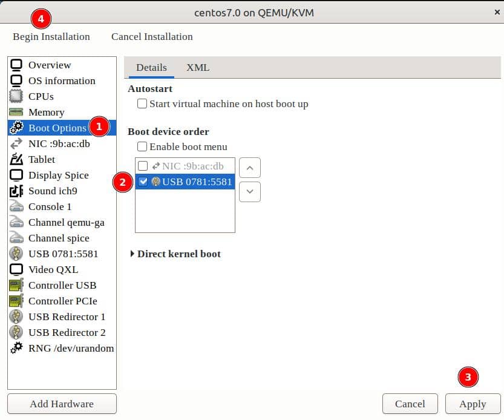The image size is (504, 420).
Task: Click the Boot Options gears icon
Action: 16,128
